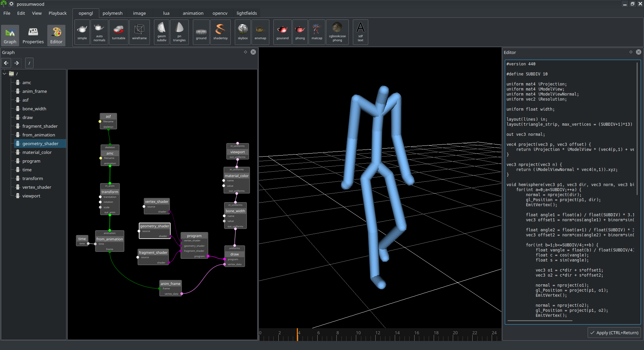Switch to the polymesh tab
644x350 pixels.
click(113, 13)
